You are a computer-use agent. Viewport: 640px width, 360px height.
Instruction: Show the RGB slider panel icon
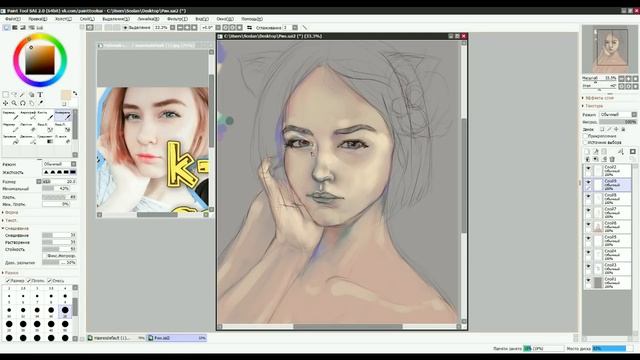(x=15, y=27)
